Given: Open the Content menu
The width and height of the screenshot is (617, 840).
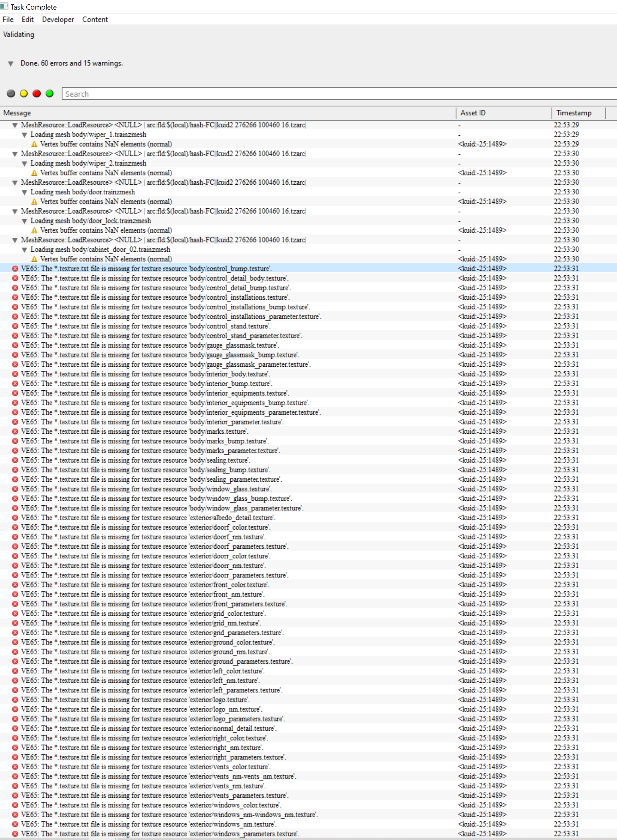Looking at the screenshot, I should click(x=95, y=19).
